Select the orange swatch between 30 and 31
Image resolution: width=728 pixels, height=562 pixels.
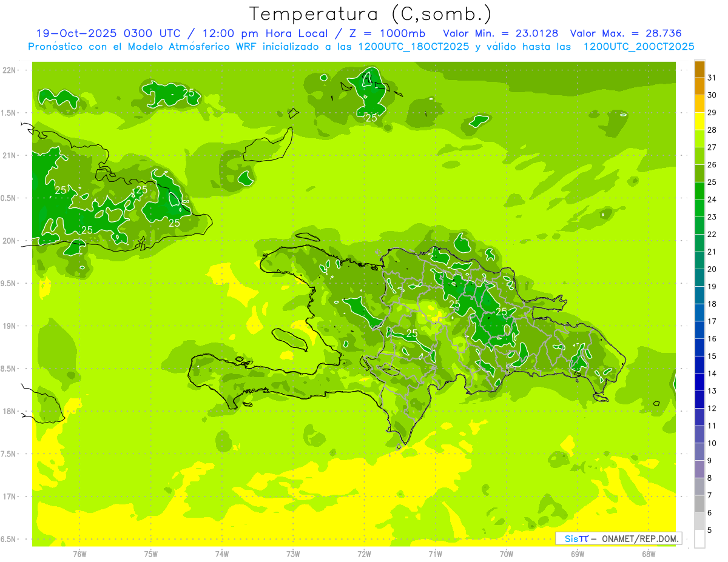699,87
